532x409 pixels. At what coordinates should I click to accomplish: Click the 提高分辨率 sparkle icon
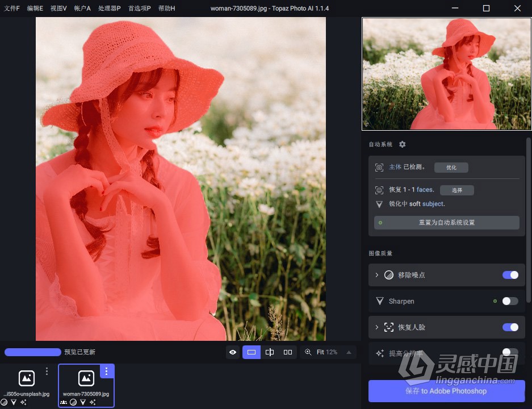[380, 353]
